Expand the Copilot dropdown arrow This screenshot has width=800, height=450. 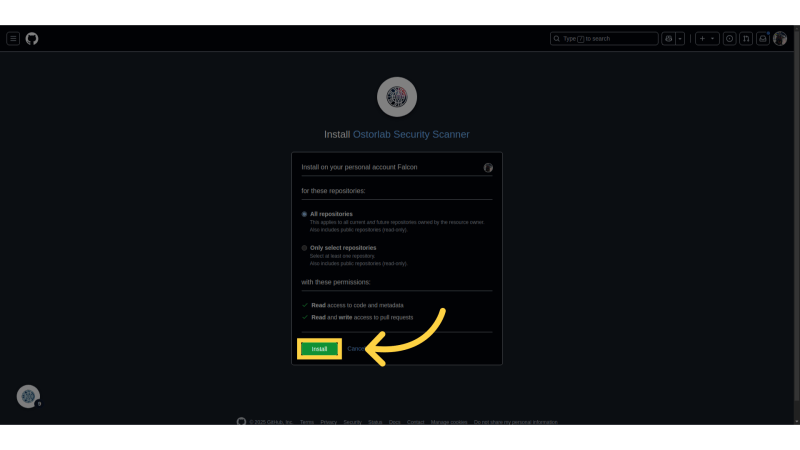(x=680, y=39)
